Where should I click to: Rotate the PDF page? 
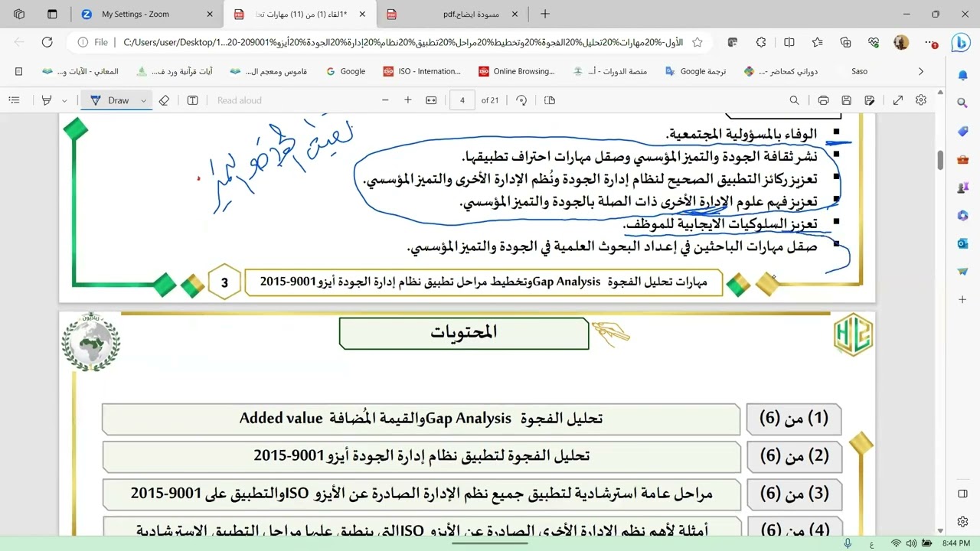pos(521,100)
